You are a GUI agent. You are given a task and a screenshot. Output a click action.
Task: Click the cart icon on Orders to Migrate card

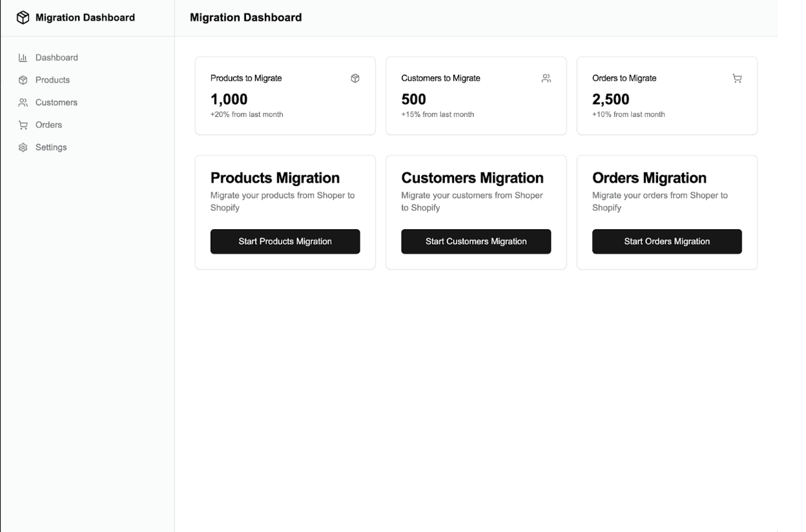(x=737, y=79)
